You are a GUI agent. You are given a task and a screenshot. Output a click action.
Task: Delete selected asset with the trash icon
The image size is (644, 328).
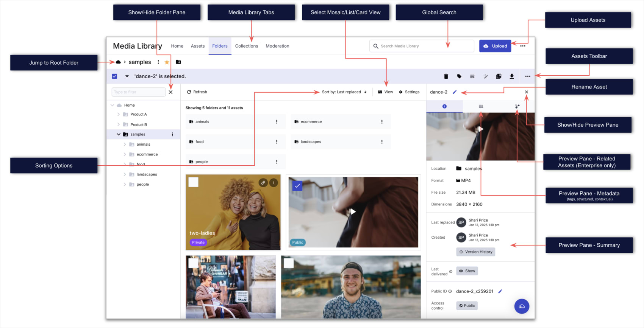coord(446,76)
